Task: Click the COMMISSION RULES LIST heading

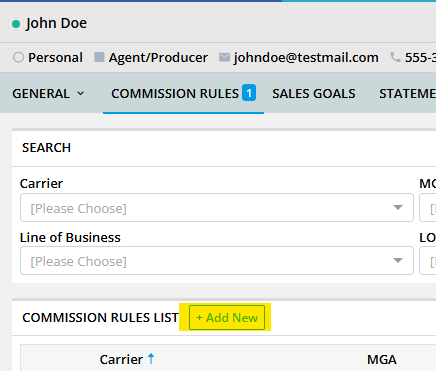Action: click(100, 317)
